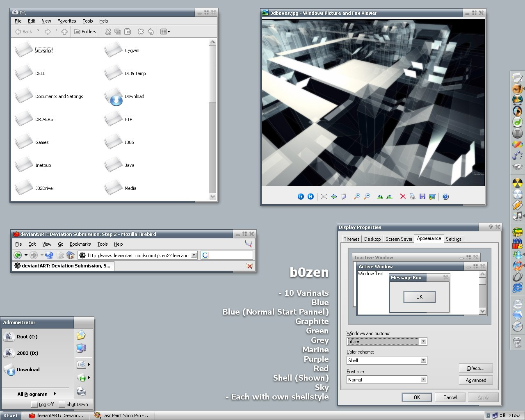Viewport: 525px width, 420px height.
Task: Open the Font size dropdown
Action: [x=423, y=380]
